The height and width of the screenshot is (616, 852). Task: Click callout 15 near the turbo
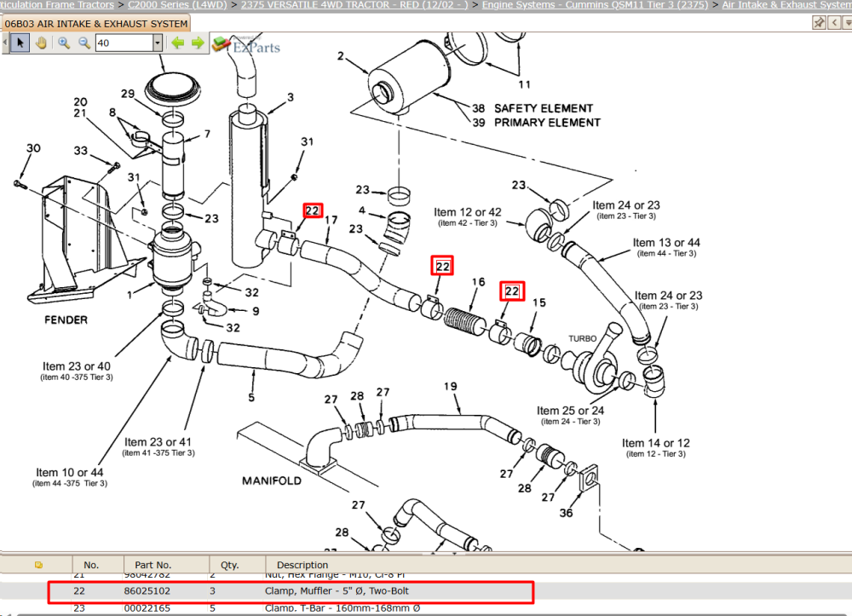pyautogui.click(x=539, y=302)
